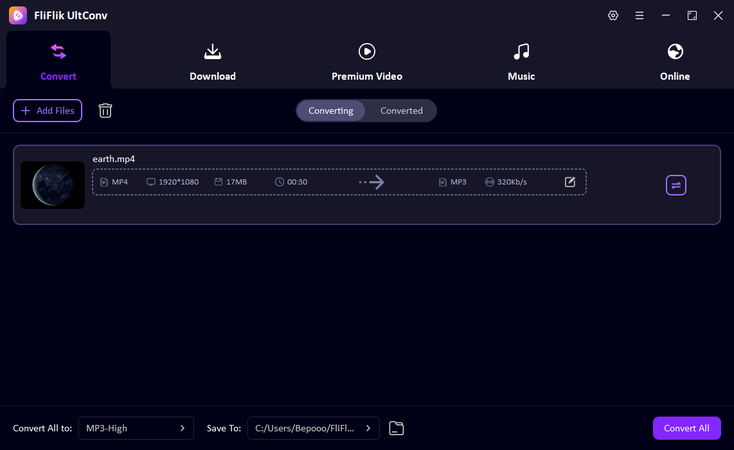
Task: Click the Convert All button
Action: pos(687,428)
